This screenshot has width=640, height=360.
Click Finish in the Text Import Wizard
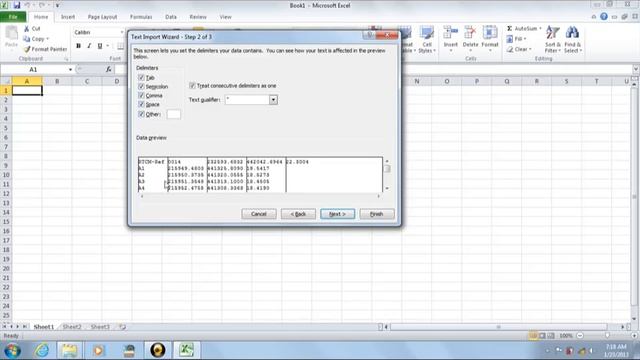pyautogui.click(x=377, y=214)
